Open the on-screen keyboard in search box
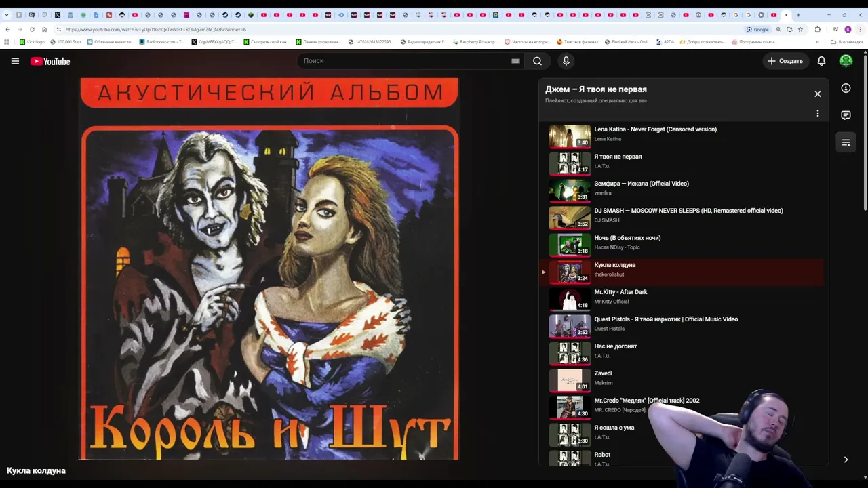This screenshot has height=488, width=868. click(x=515, y=61)
